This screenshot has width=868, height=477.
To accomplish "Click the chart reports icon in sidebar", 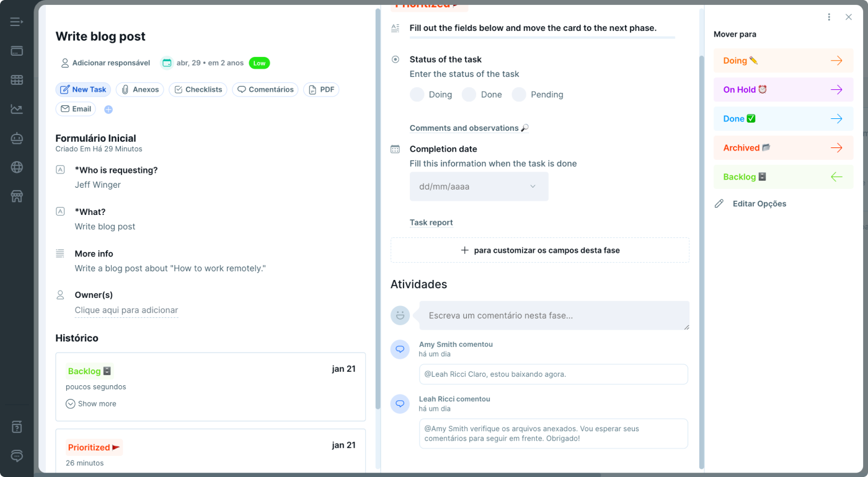I will [17, 109].
